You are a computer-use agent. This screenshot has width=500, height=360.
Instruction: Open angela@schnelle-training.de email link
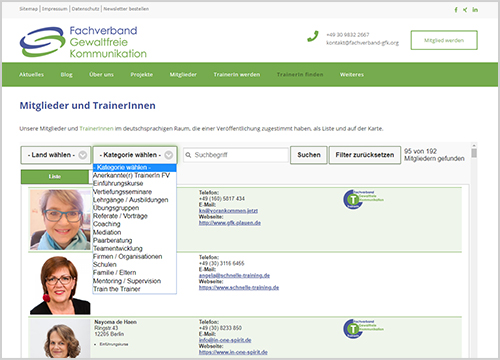(x=234, y=276)
